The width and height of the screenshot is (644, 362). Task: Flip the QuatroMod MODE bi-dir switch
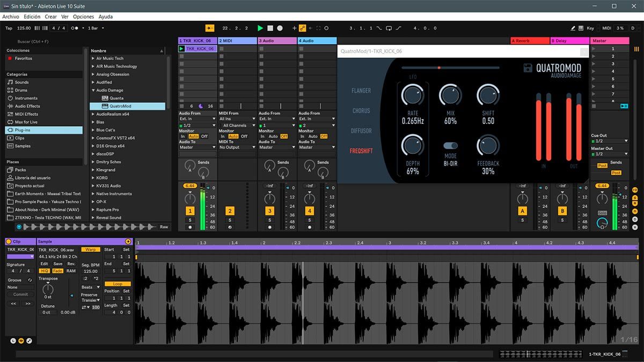pyautogui.click(x=450, y=145)
